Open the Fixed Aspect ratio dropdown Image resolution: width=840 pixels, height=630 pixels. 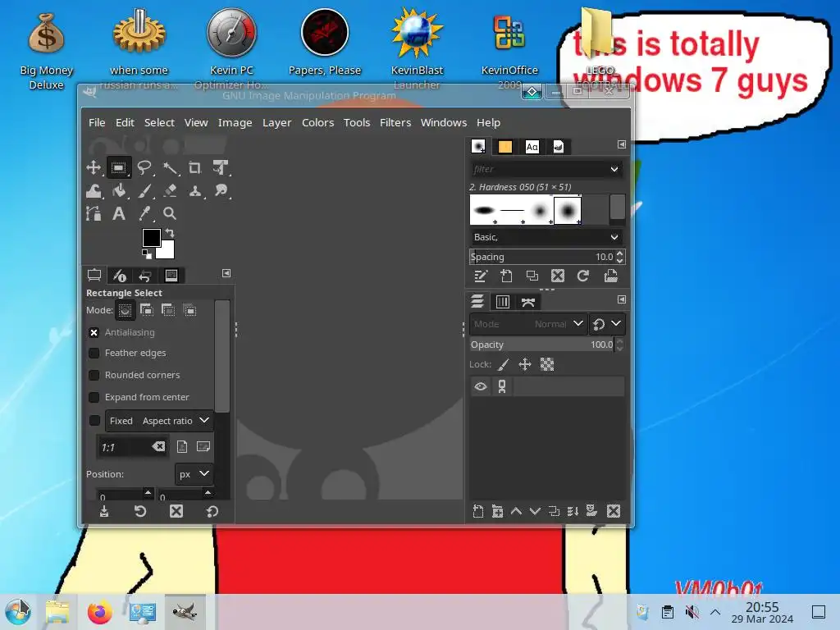159,421
